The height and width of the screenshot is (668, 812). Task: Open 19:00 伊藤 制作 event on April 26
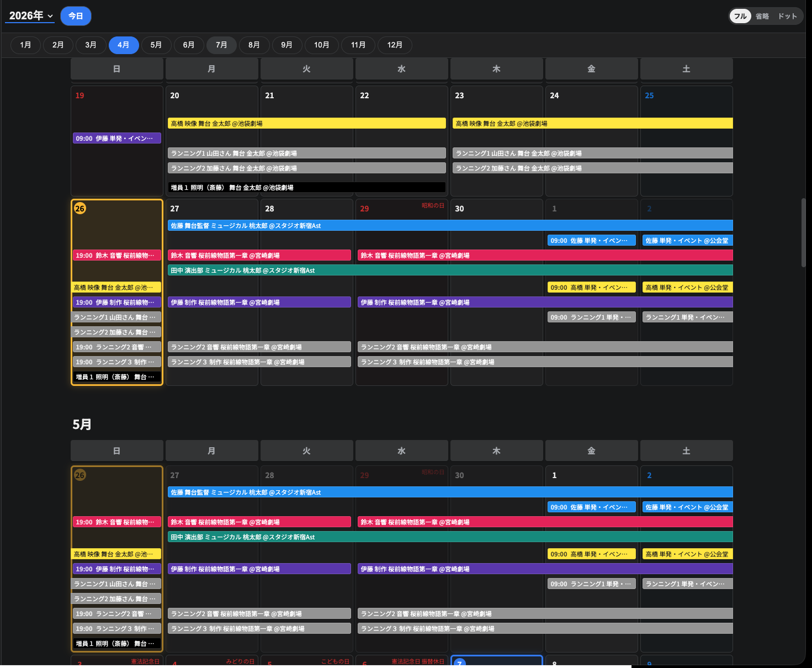click(117, 302)
